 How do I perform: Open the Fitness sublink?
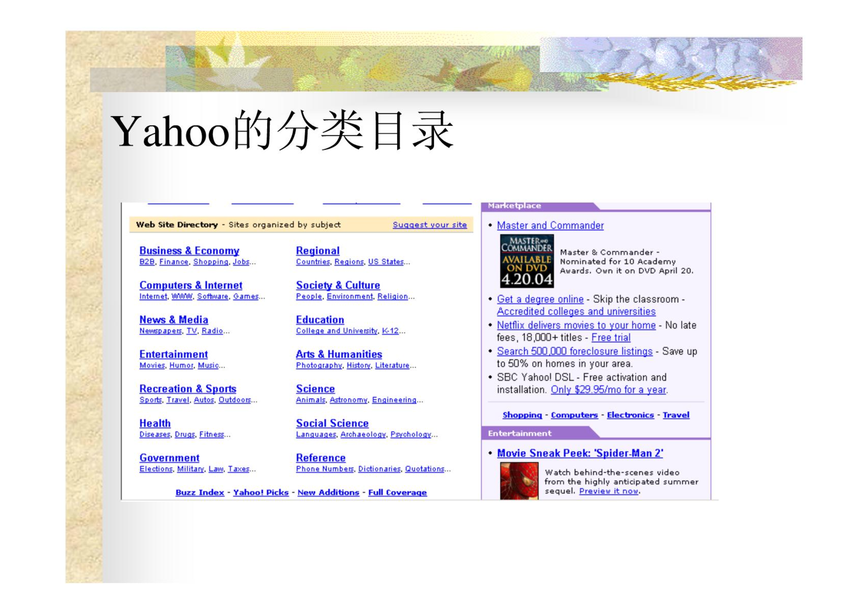[x=212, y=434]
